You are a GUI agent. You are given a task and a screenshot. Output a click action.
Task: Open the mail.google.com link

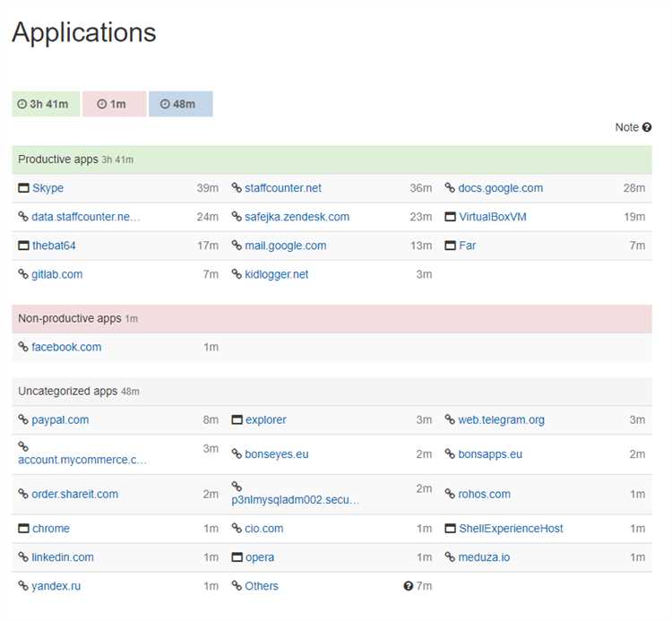tap(286, 246)
